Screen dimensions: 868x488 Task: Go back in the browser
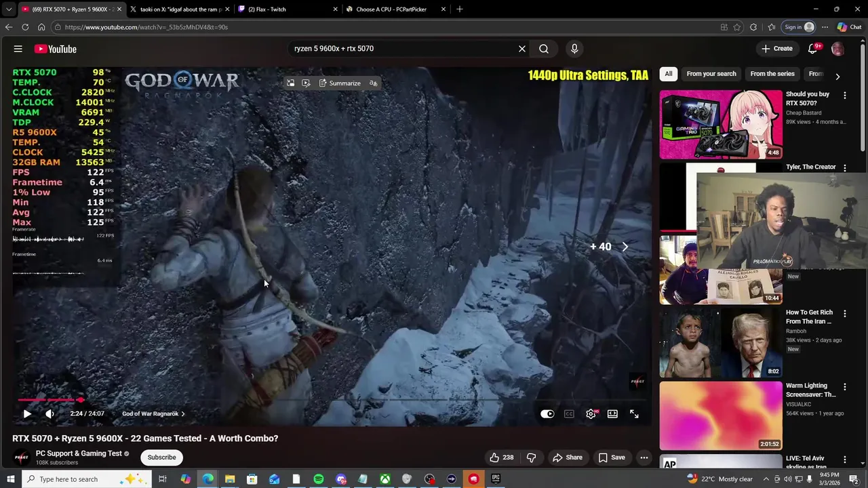pos(8,27)
